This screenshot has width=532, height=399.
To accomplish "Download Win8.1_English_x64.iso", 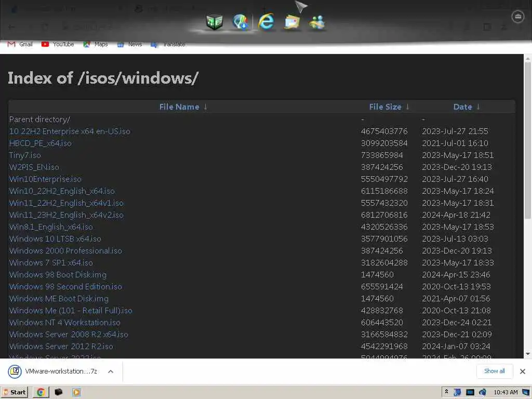I will (51, 227).
